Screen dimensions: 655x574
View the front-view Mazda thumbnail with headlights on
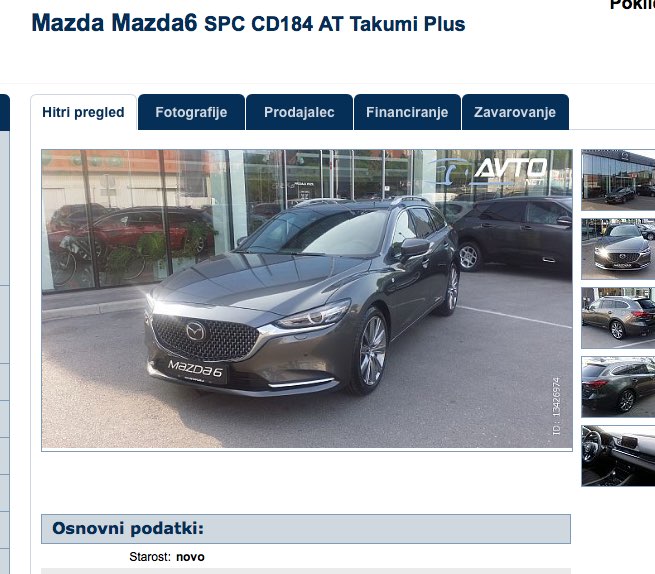click(618, 249)
